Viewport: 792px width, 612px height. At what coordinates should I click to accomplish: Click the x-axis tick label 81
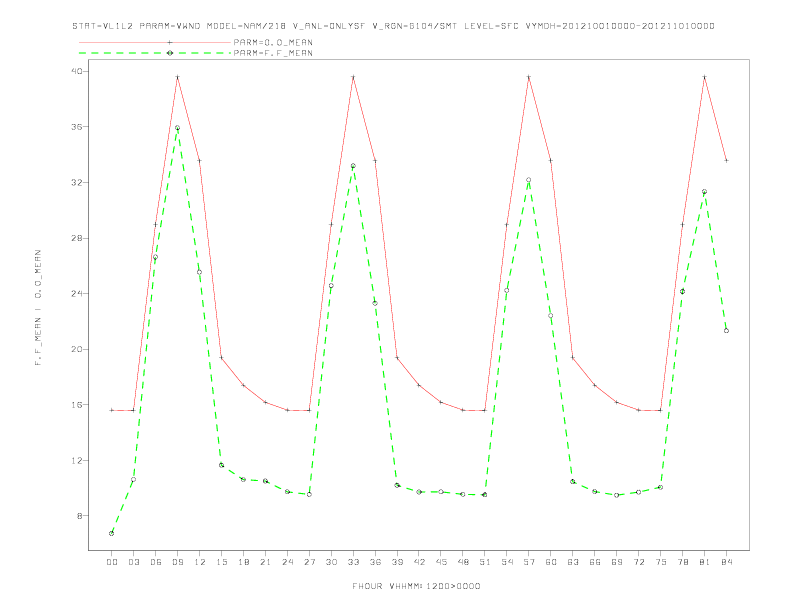(705, 562)
